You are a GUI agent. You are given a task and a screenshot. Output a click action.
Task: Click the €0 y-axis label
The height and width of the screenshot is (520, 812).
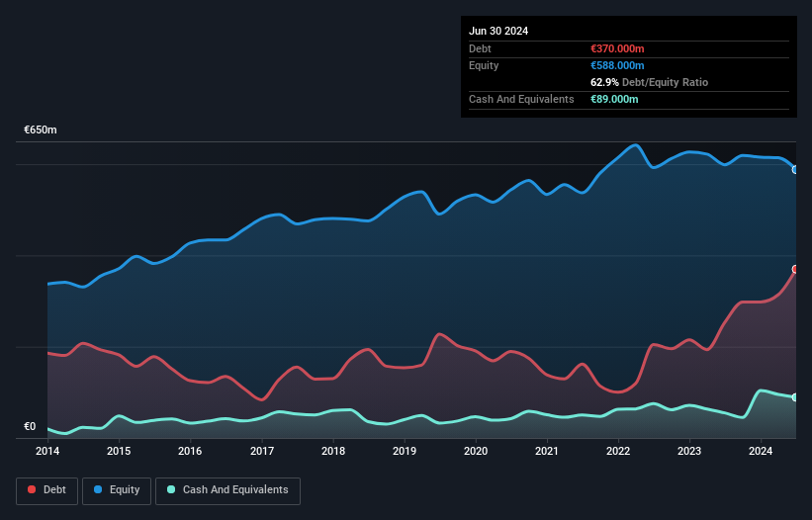pyautogui.click(x=30, y=426)
